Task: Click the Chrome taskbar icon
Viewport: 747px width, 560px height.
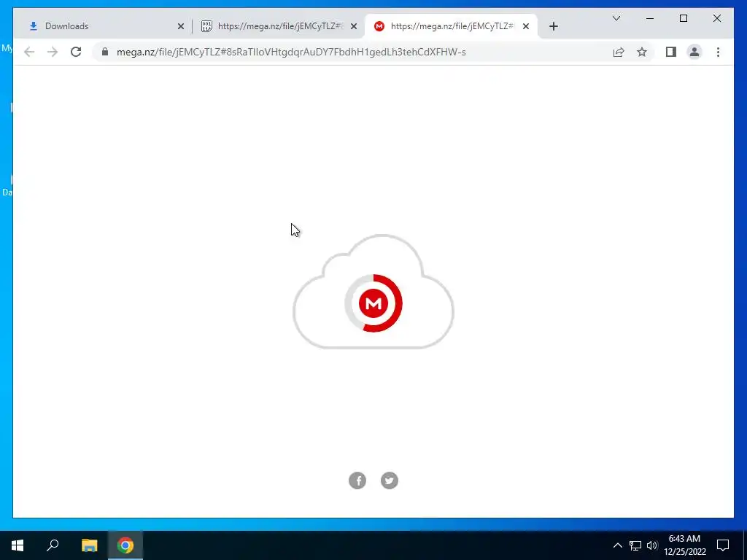Action: (125, 545)
